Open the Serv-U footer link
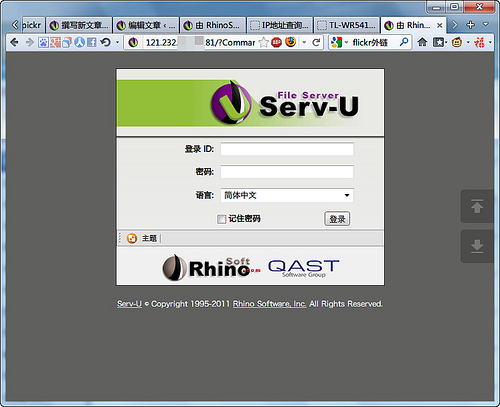This screenshot has height=407, width=500. tap(129, 304)
